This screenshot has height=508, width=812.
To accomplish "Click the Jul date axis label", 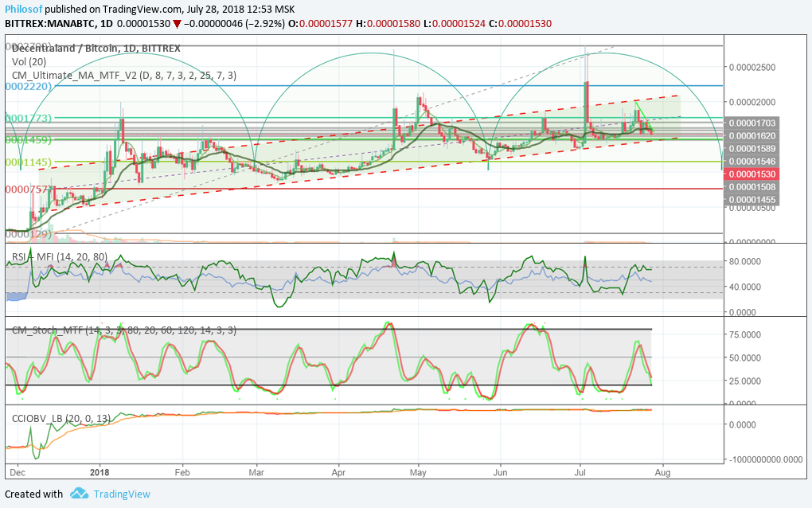I will click(580, 472).
